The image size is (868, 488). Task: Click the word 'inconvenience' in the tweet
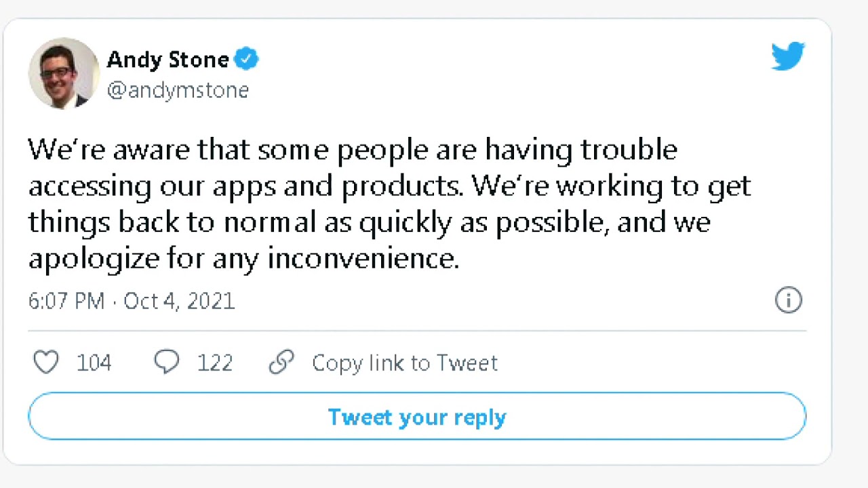pyautogui.click(x=363, y=259)
